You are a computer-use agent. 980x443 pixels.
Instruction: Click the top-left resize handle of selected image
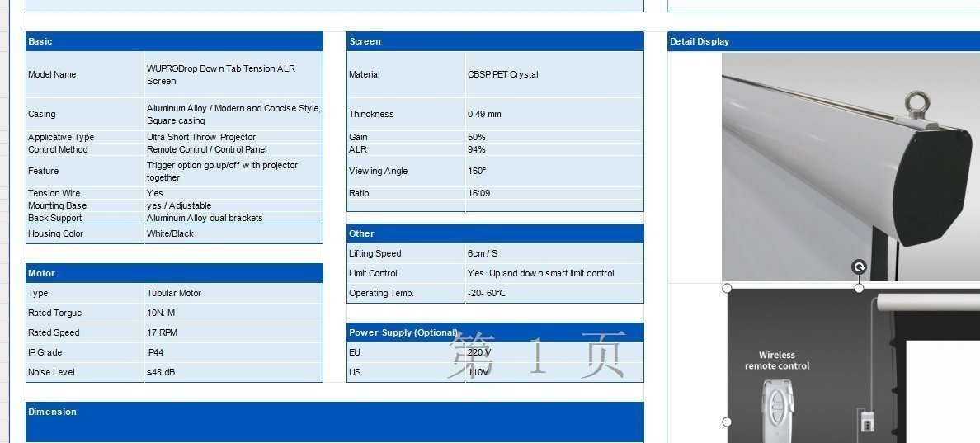[727, 288]
